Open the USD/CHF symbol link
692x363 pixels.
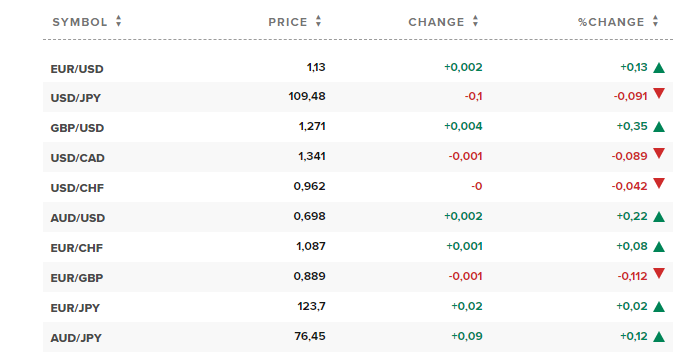[x=77, y=188]
